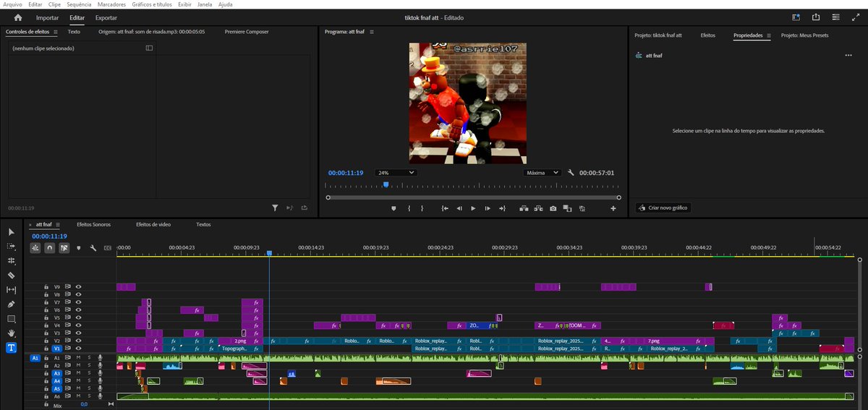868x410 pixels.
Task: Click the Lift button in Program monitor
Action: tap(524, 208)
